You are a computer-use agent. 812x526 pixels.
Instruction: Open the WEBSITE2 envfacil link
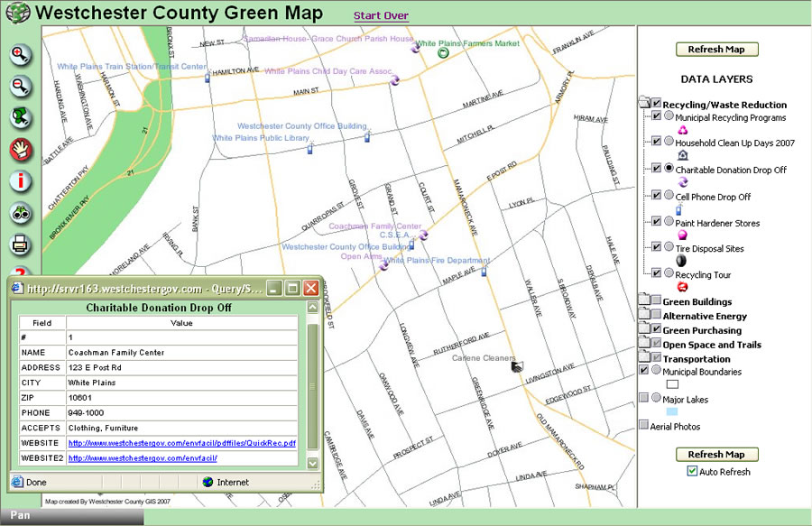click(x=143, y=458)
